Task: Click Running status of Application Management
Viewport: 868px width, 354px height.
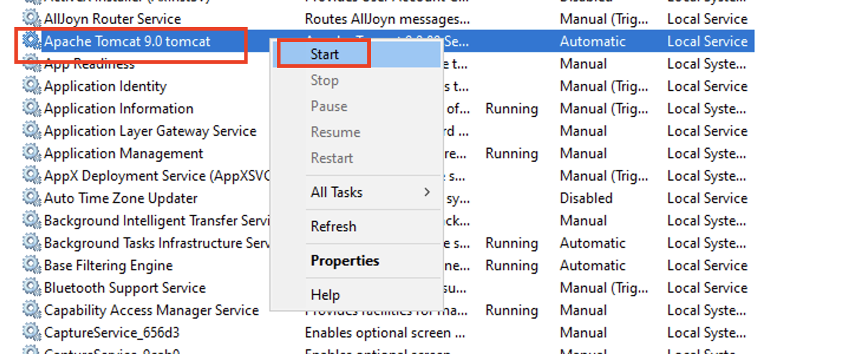Action: point(511,153)
